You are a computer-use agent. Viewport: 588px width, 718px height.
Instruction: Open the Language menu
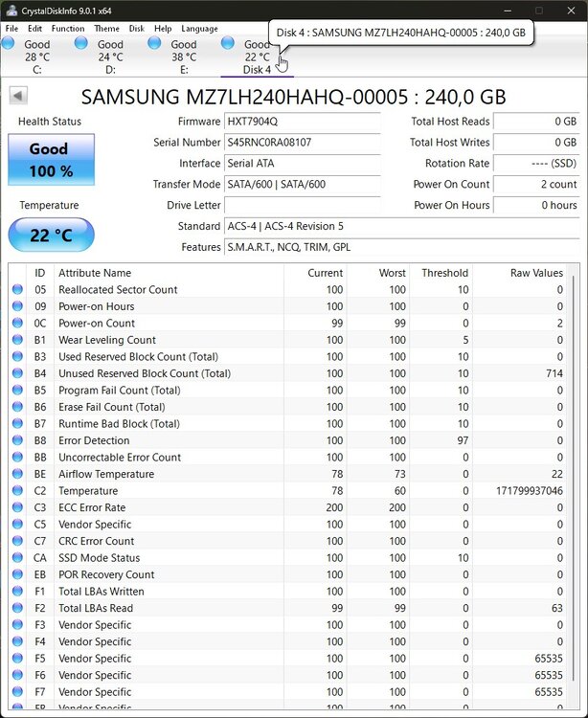pyautogui.click(x=199, y=29)
